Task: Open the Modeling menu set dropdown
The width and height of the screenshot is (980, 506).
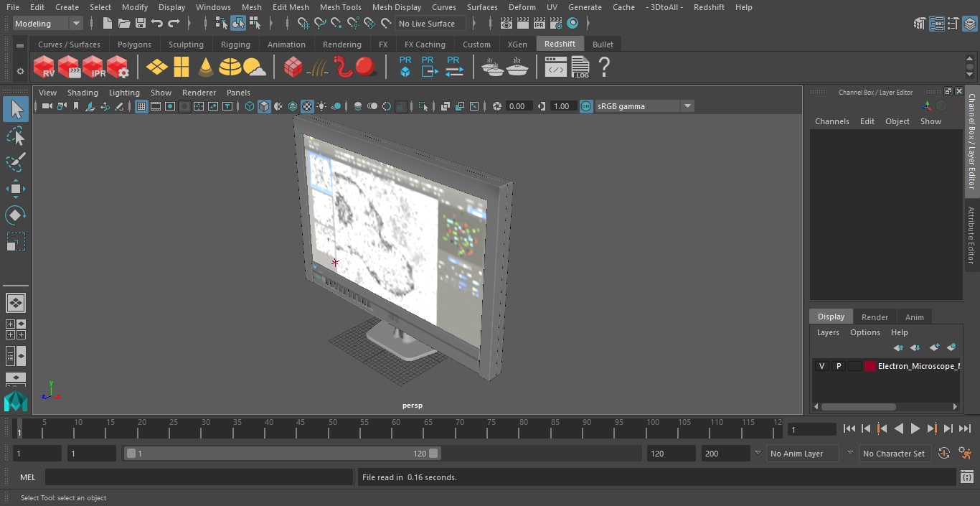Action: click(48, 24)
